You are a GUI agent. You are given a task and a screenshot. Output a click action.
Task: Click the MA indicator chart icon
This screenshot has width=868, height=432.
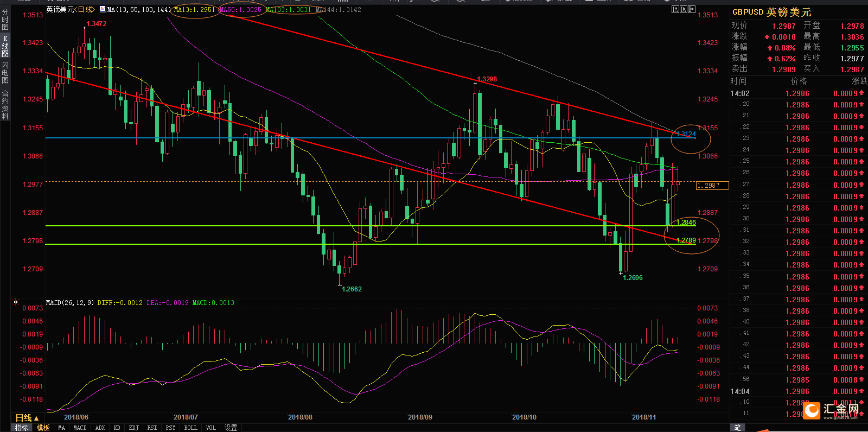[103, 9]
